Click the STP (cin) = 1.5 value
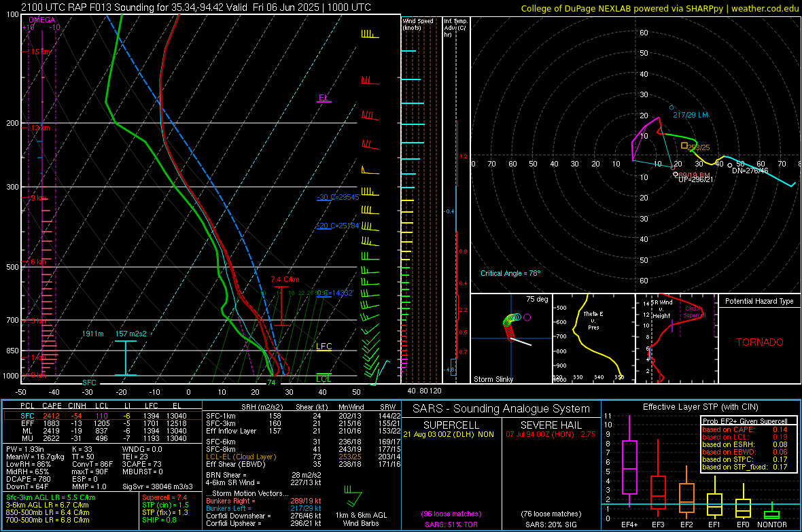The height and width of the screenshot is (532, 802). click(165, 505)
